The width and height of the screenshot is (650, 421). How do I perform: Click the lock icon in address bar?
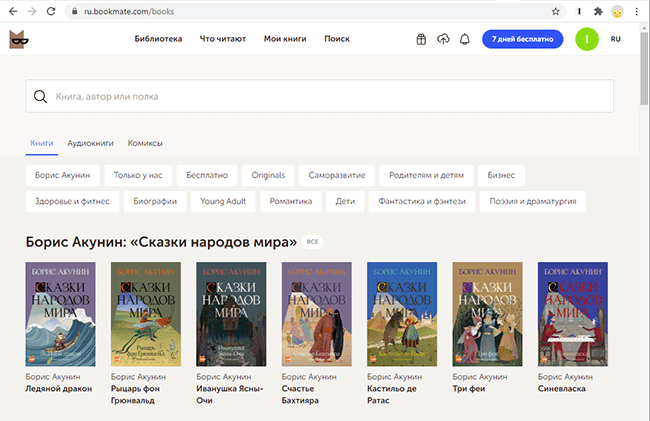tap(75, 11)
